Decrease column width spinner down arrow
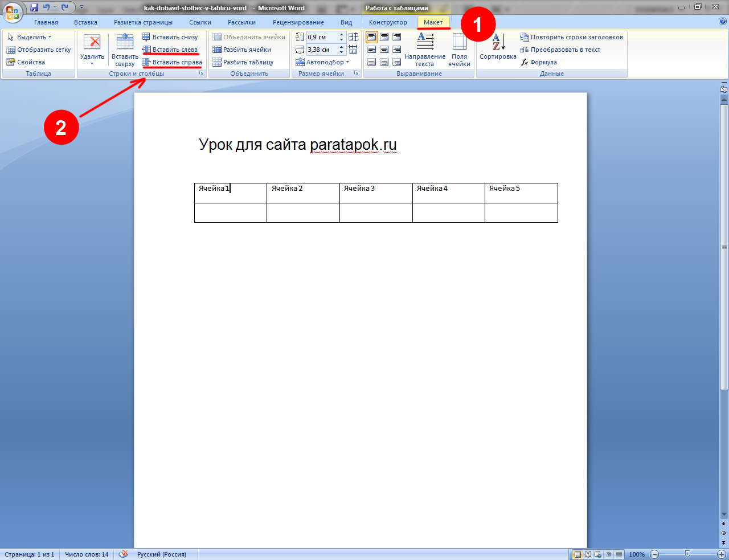Screen dimensions: 729x560 [342, 52]
